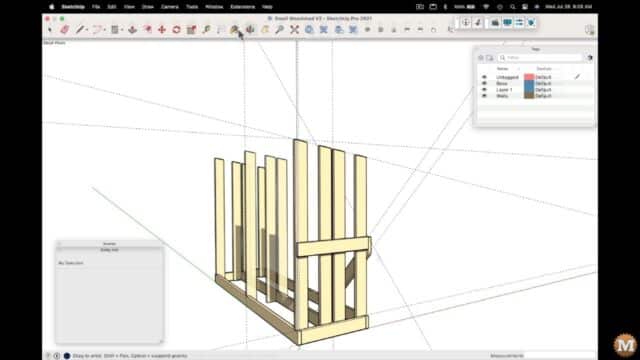Sort tags by Name column header

point(502,69)
